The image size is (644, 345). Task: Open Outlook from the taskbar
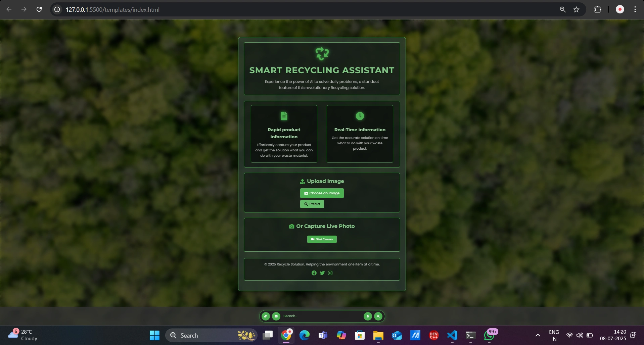(397, 335)
